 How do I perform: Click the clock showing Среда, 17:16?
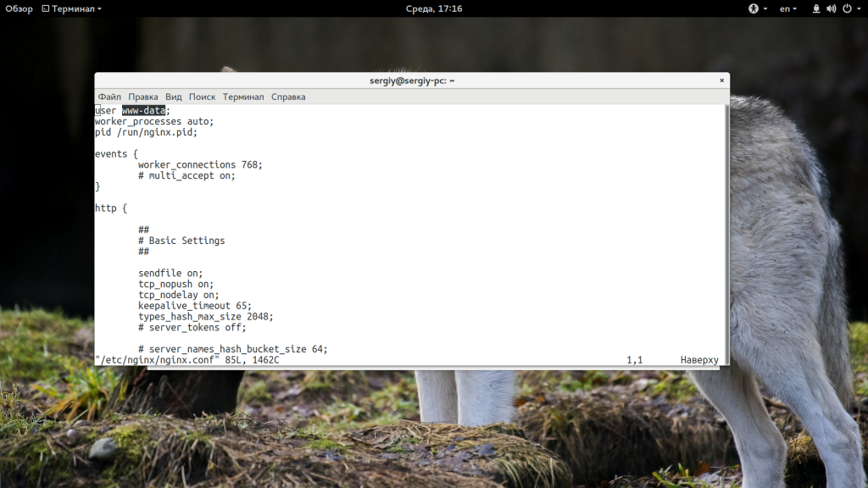[434, 8]
